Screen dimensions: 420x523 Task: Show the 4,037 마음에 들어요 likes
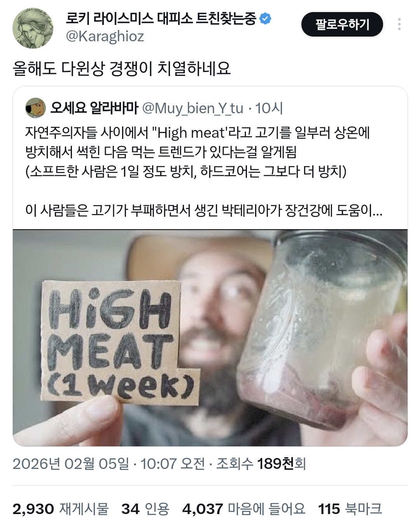(x=244, y=509)
